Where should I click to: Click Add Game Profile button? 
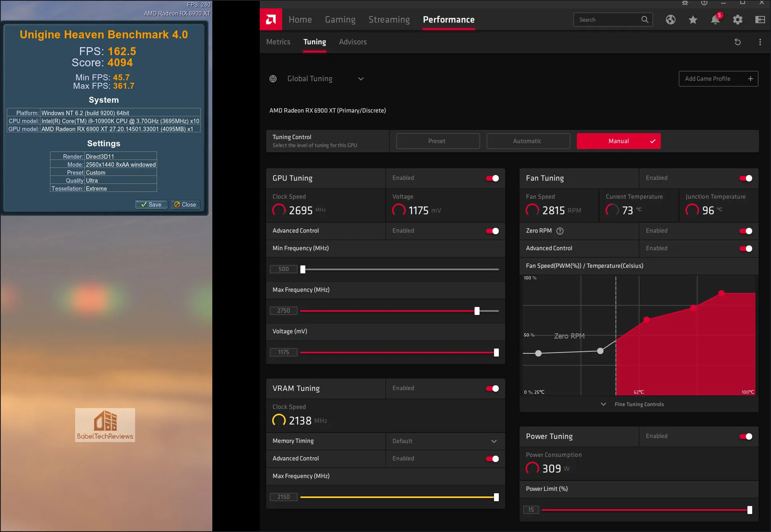tap(718, 79)
